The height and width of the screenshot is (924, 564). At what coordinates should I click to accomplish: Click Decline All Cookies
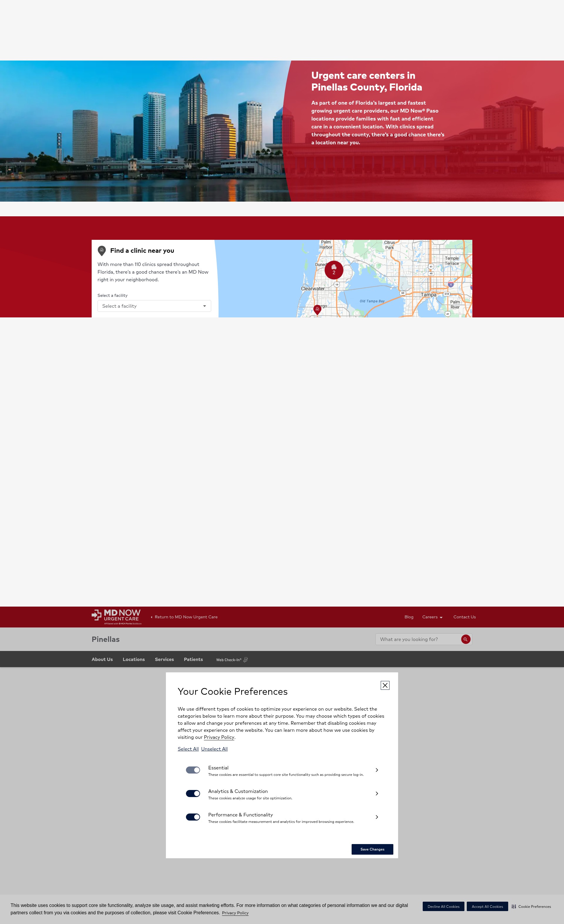tap(443, 906)
